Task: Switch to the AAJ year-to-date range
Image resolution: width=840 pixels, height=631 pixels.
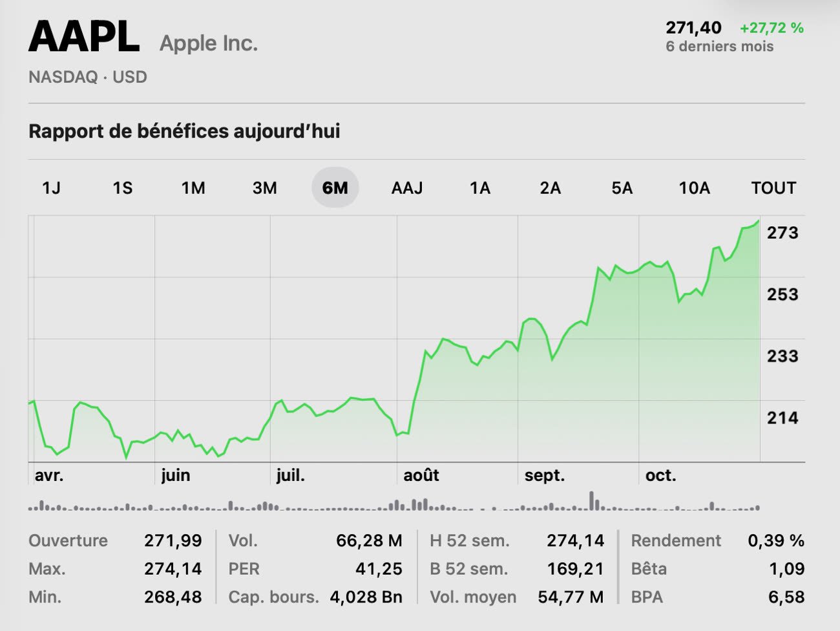Action: pos(407,188)
